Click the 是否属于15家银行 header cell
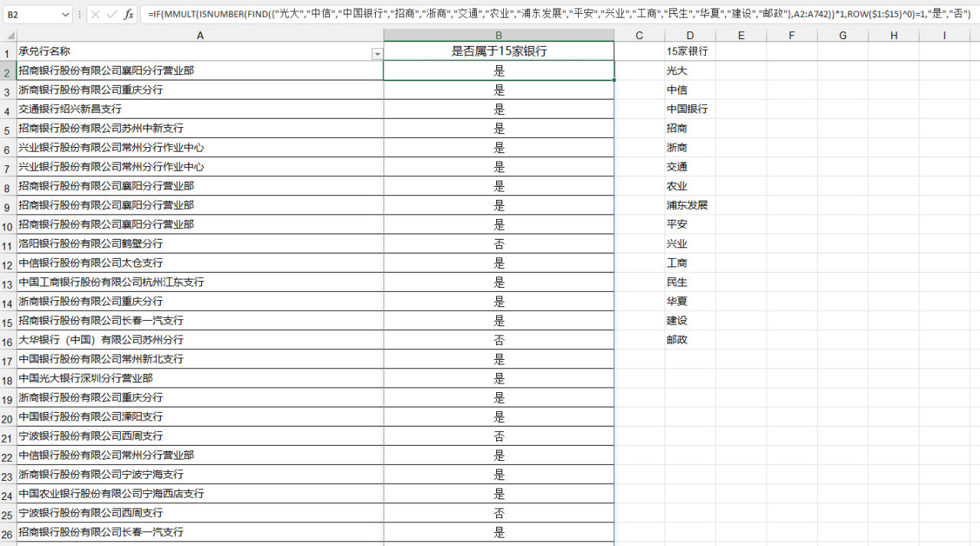 click(498, 51)
